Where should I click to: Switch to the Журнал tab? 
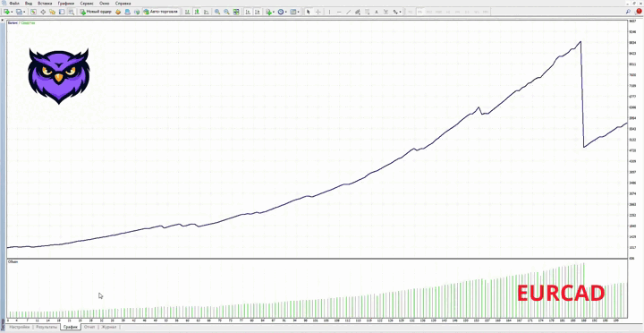[x=109, y=328]
